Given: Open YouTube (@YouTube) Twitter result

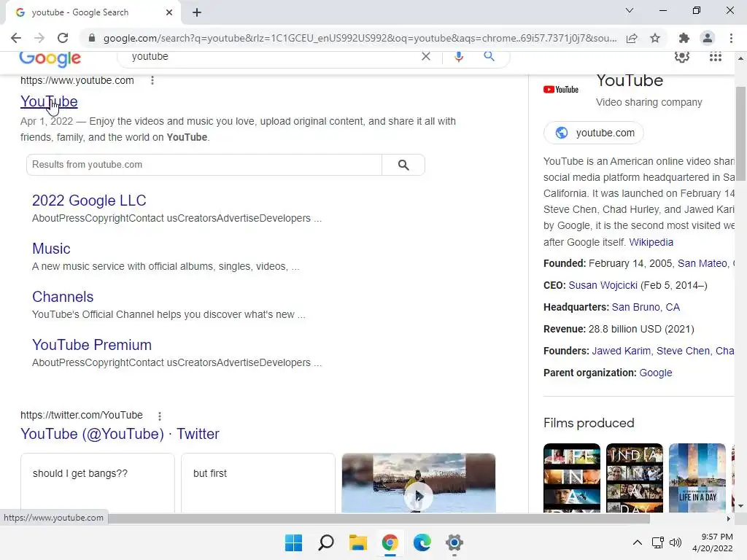Looking at the screenshot, I should pos(120,434).
